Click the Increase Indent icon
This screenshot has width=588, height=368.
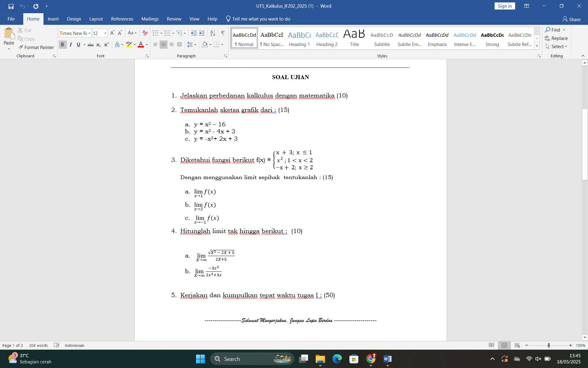pyautogui.click(x=202, y=33)
